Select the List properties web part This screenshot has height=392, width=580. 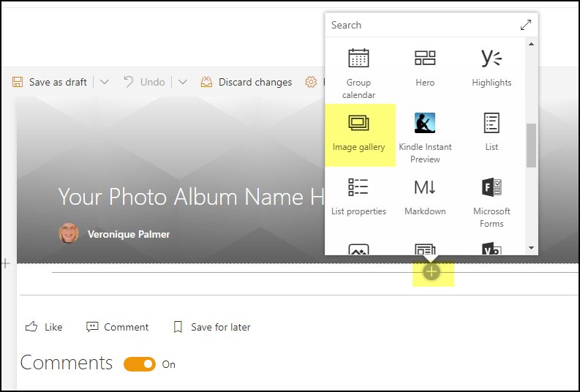[358, 197]
